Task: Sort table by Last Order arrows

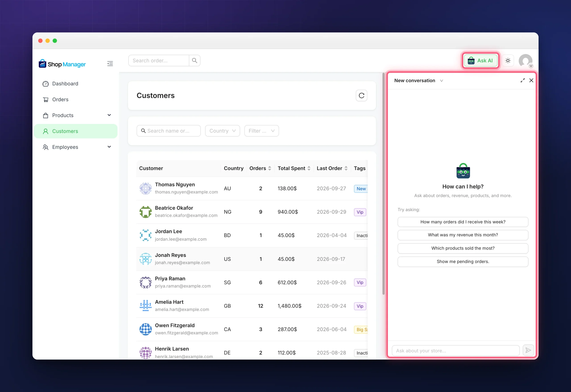Action: (346, 168)
